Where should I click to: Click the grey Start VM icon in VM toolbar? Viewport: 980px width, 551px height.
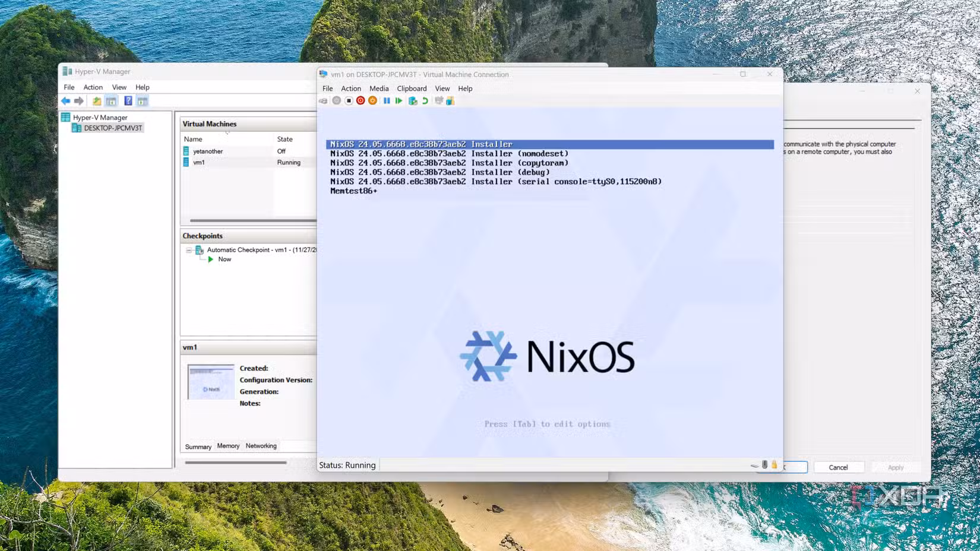coord(337,101)
